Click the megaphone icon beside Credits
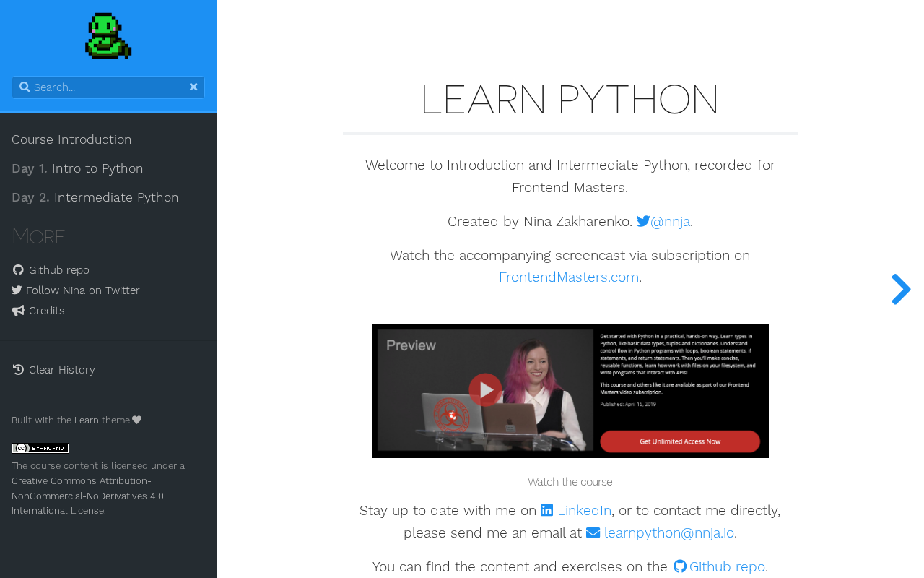The image size is (924, 578). pyautogui.click(x=18, y=311)
